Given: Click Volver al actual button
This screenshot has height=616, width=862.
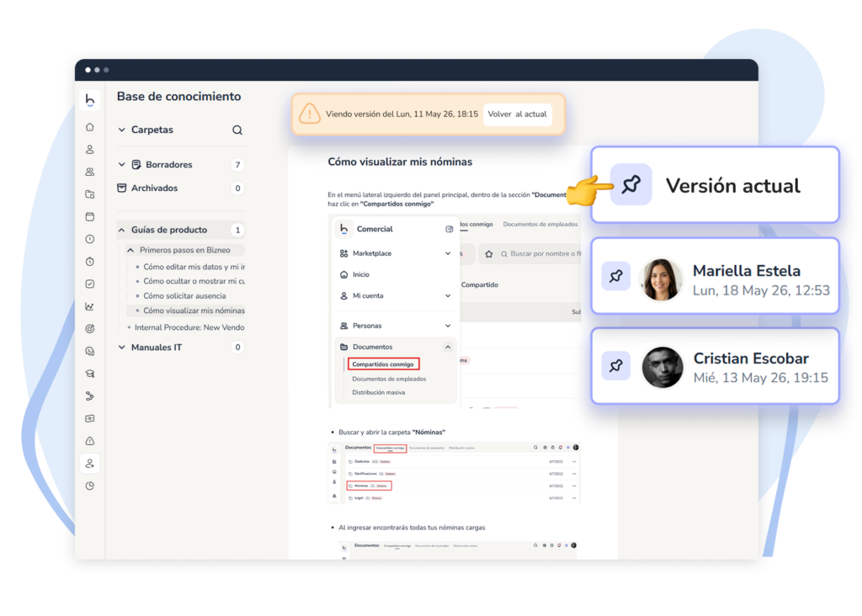Looking at the screenshot, I should point(518,114).
